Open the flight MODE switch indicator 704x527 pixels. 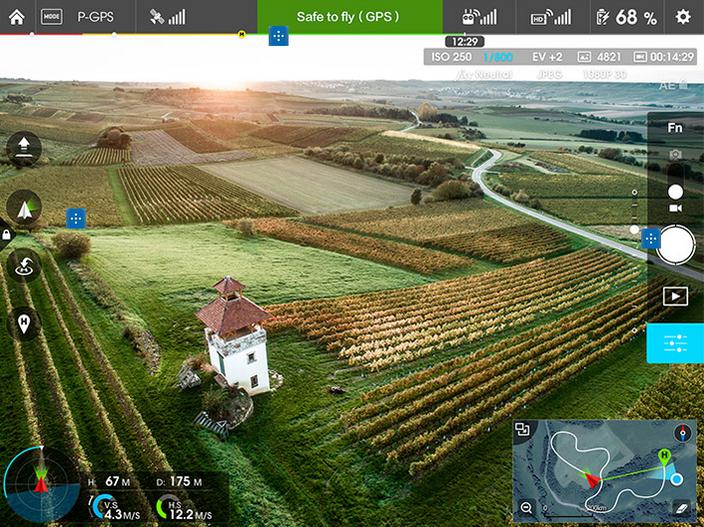[x=51, y=17]
